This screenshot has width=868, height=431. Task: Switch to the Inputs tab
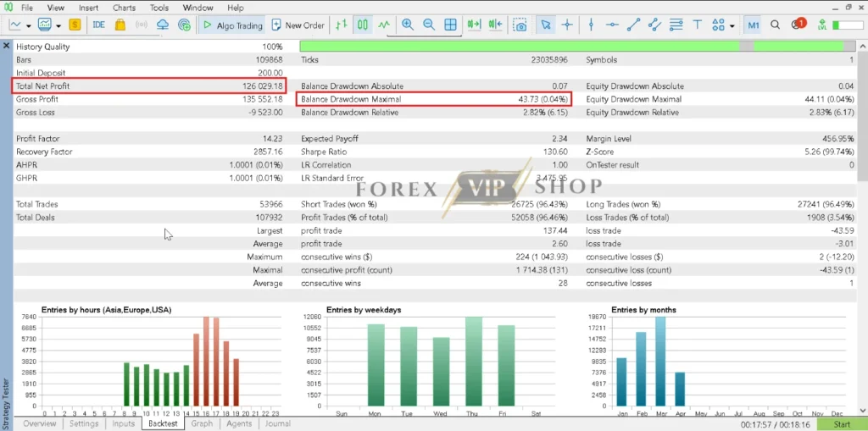point(124,424)
